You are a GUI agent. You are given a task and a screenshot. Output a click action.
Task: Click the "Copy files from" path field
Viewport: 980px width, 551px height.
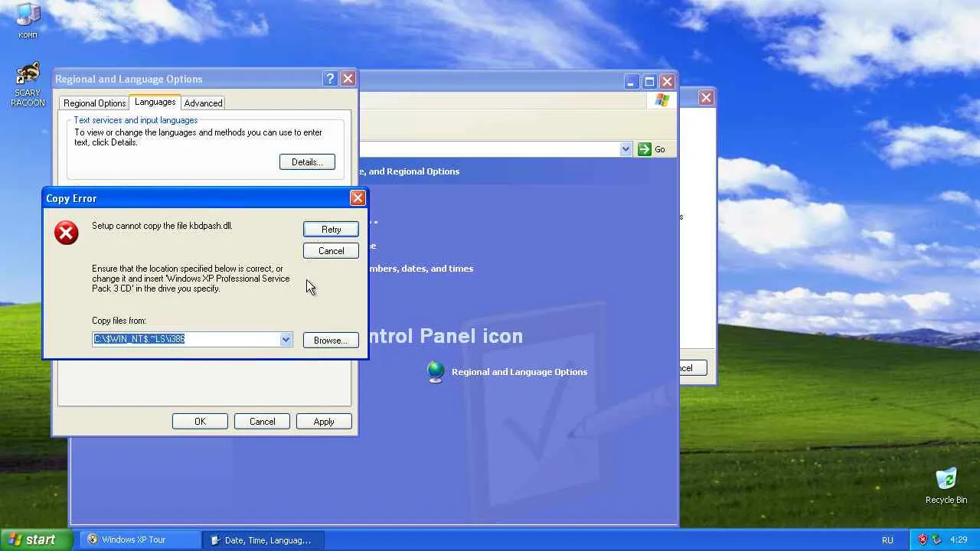186,339
